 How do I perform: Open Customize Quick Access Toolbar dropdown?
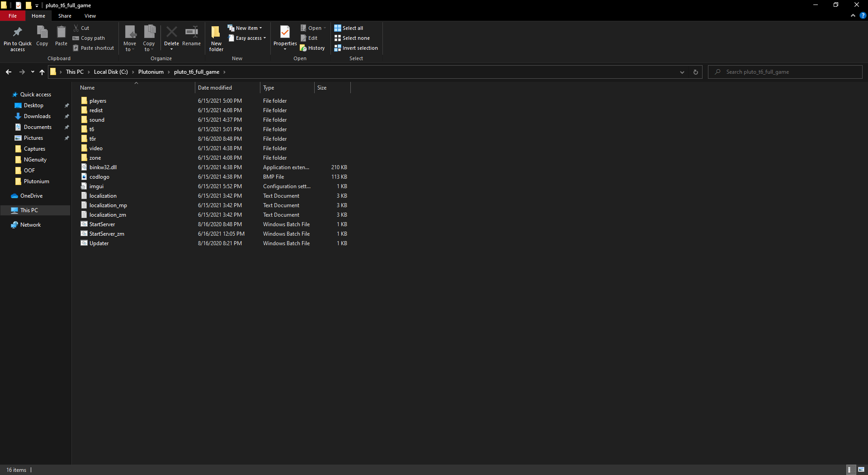click(x=37, y=5)
